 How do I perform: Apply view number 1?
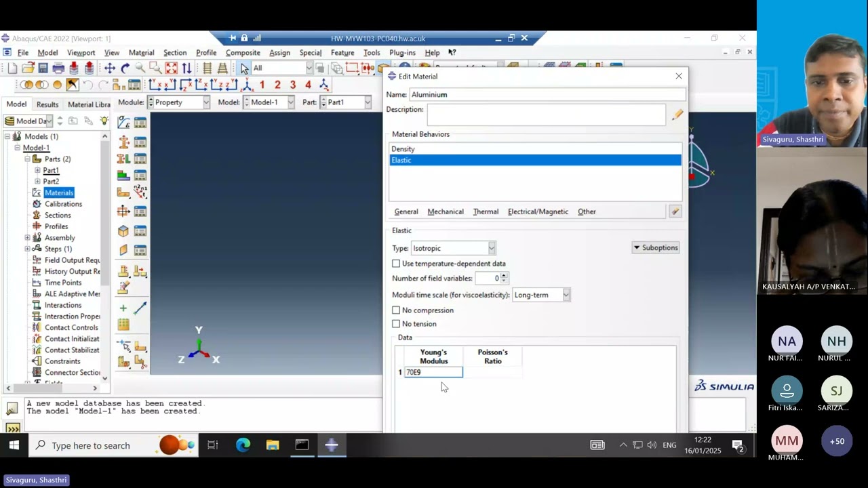click(261, 85)
